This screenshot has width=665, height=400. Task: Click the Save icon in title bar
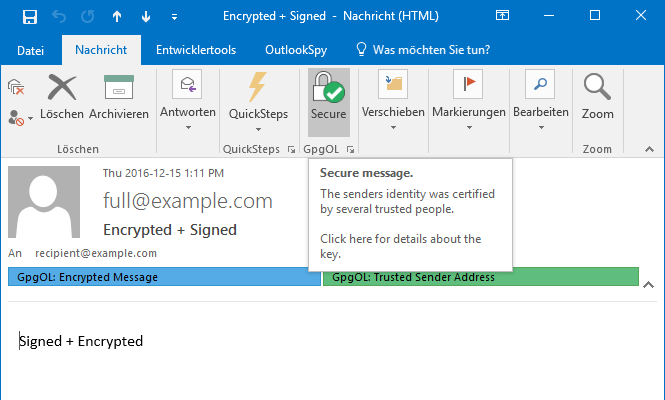pos(29,16)
